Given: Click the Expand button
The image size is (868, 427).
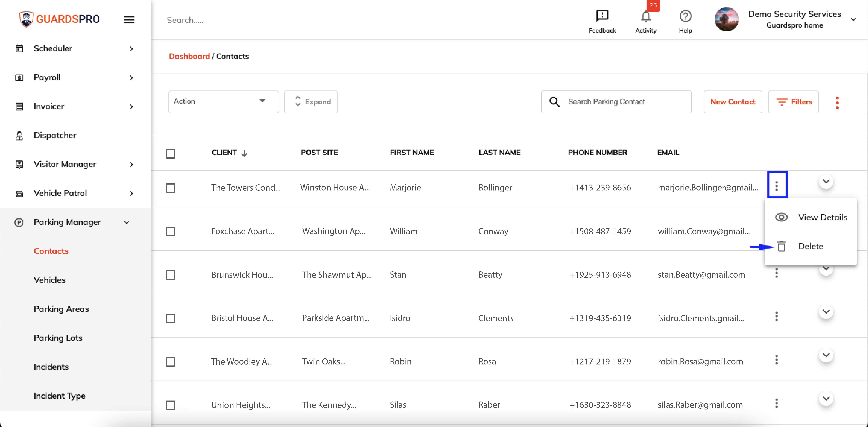Looking at the screenshot, I should (x=310, y=102).
